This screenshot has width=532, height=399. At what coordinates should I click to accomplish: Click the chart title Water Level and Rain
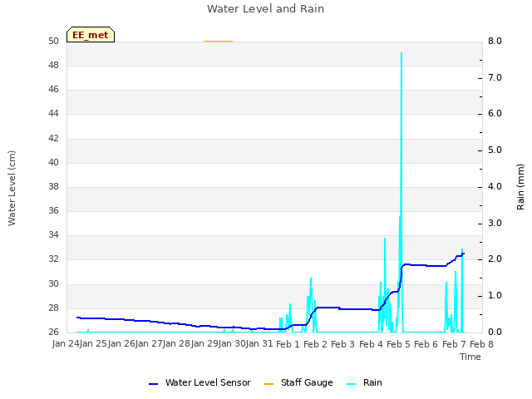[x=266, y=9]
